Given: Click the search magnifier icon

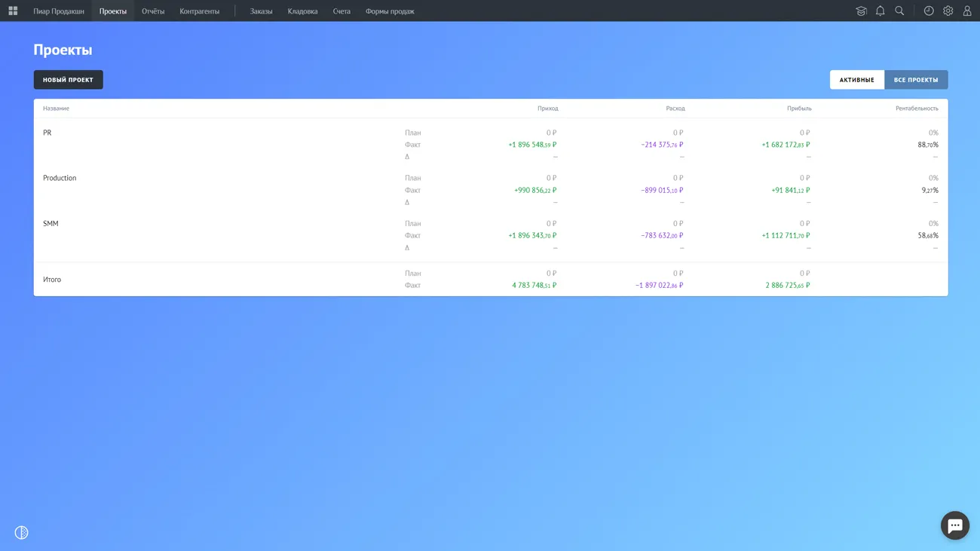Looking at the screenshot, I should (x=899, y=11).
